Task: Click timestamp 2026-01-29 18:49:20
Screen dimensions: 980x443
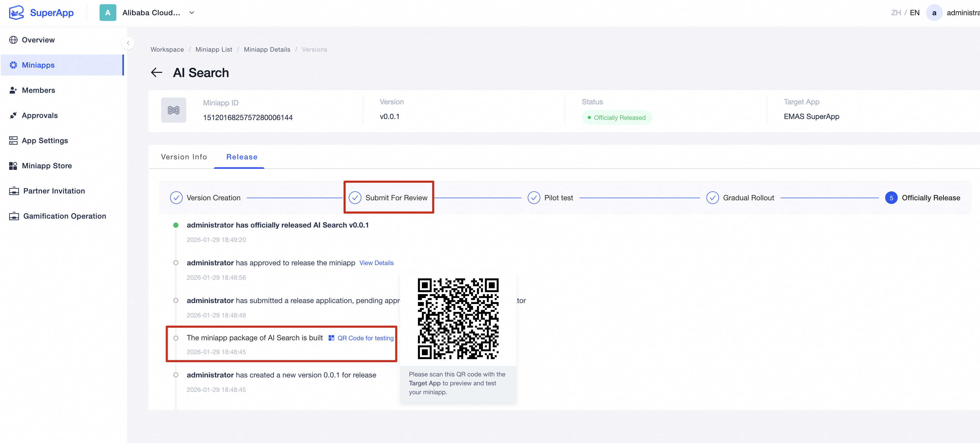Action: pyautogui.click(x=216, y=240)
